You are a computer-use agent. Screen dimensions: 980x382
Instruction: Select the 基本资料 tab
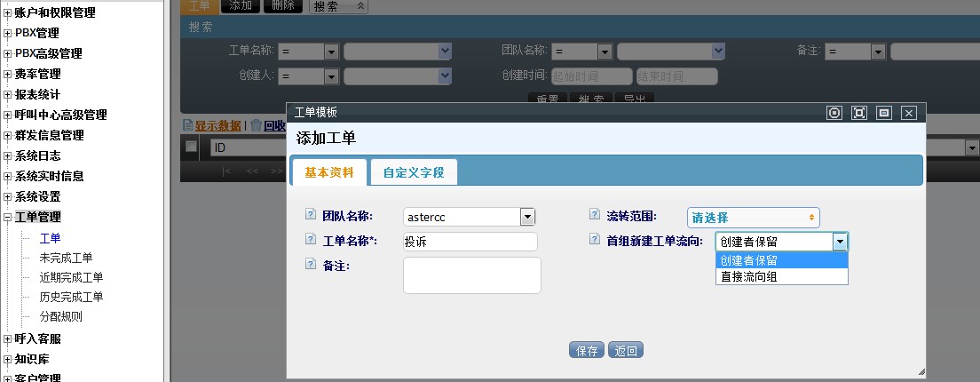(329, 172)
